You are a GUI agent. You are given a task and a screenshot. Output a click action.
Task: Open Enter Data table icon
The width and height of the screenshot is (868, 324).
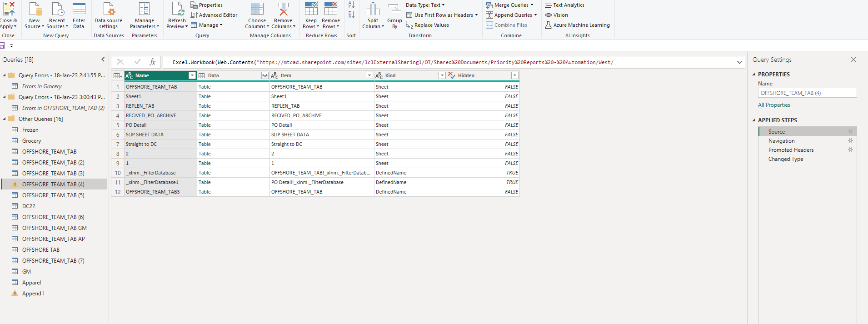click(79, 9)
